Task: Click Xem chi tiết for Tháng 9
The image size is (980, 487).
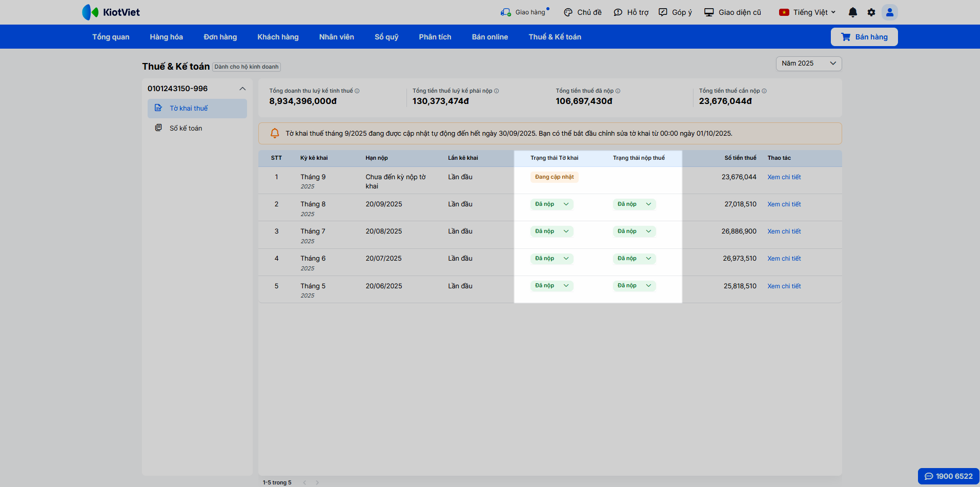Action: coord(784,177)
